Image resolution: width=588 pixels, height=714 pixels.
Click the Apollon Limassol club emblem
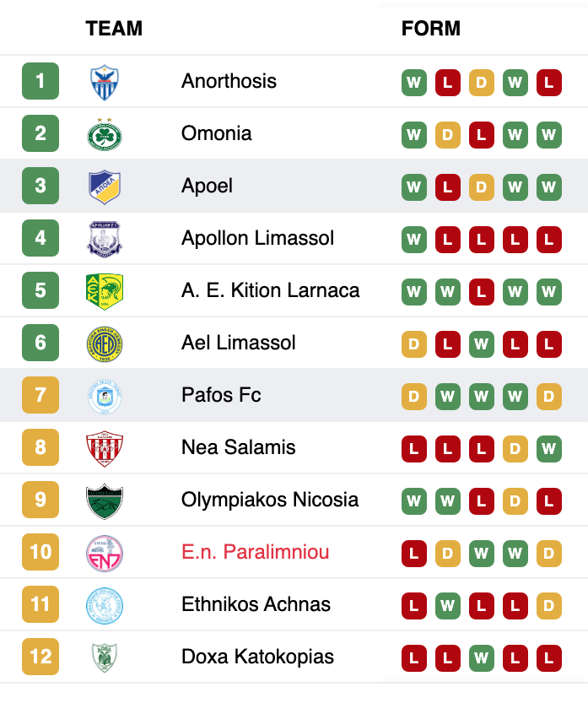[105, 239]
